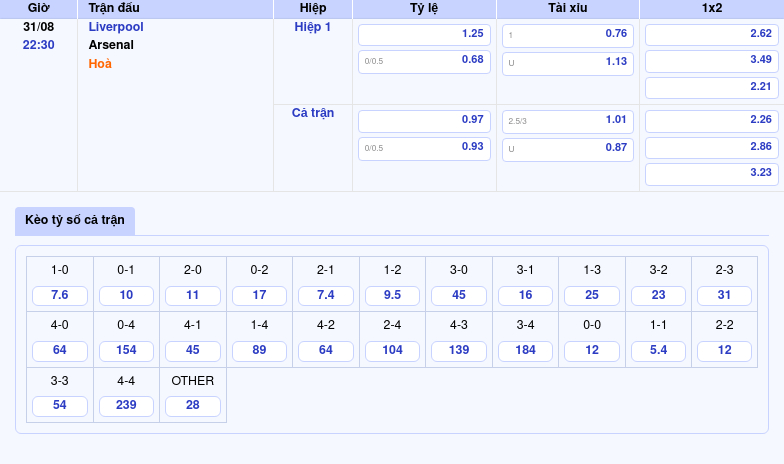Bet on 1-0 correct score at 7.6

[x=60, y=296]
